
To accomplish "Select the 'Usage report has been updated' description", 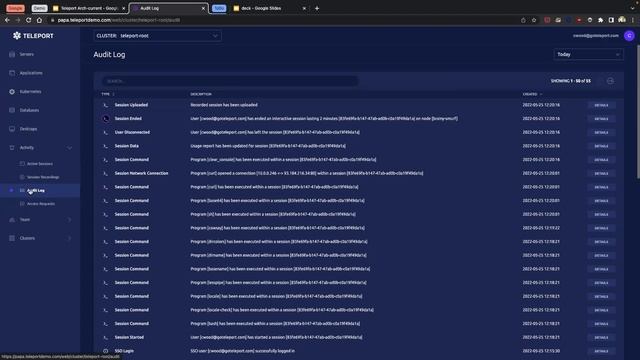I will (x=268, y=146).
